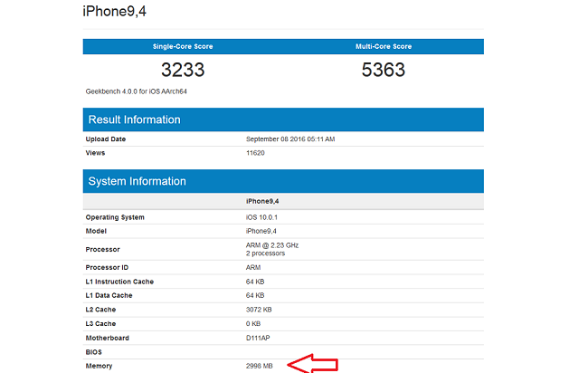Viewport: 588px width, 373px height.
Task: Click the L1 Data Cache label
Action: pyautogui.click(x=109, y=296)
